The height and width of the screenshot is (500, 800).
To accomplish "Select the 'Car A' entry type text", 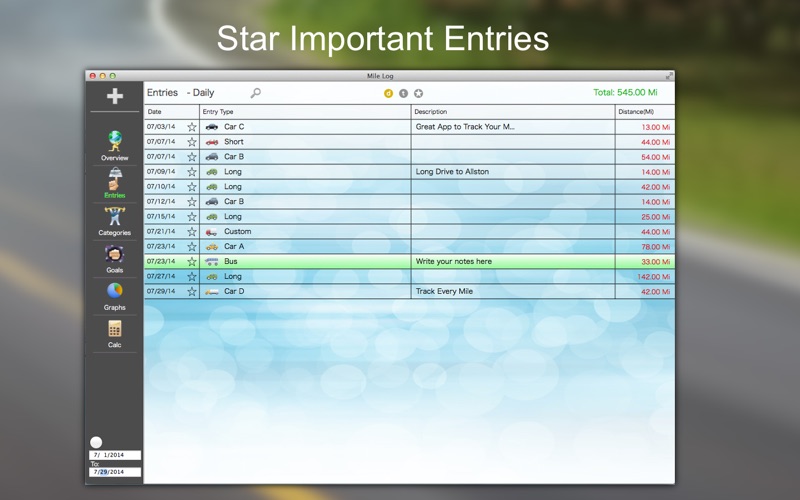I will pos(234,246).
